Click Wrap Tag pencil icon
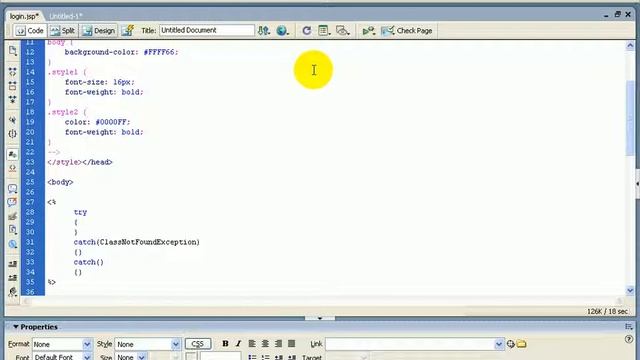The width and height of the screenshot is (640, 360). click(13, 216)
